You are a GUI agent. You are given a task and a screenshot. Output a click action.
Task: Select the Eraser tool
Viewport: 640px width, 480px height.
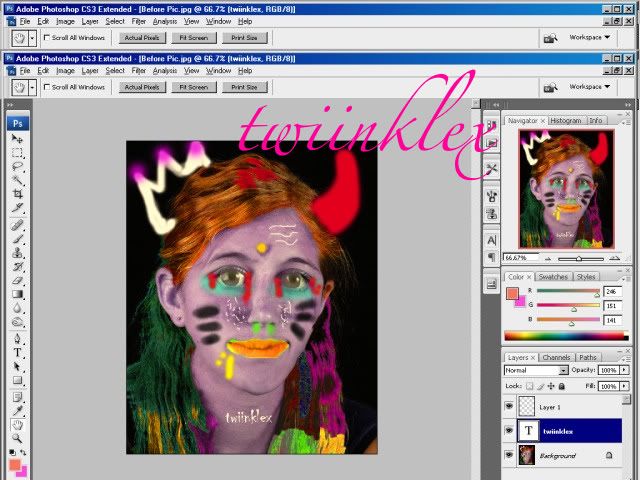pos(18,281)
